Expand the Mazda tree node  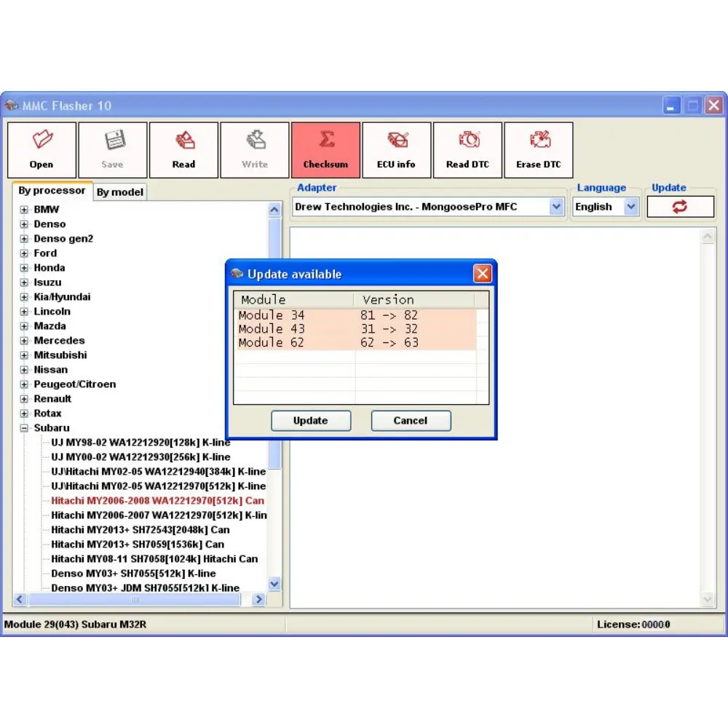[x=24, y=326]
